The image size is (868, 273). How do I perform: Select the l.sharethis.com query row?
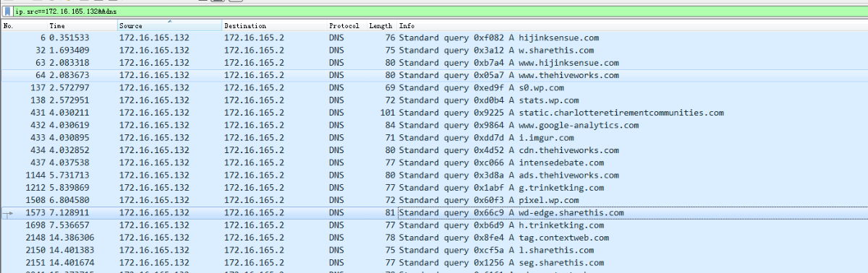pyautogui.click(x=434, y=250)
